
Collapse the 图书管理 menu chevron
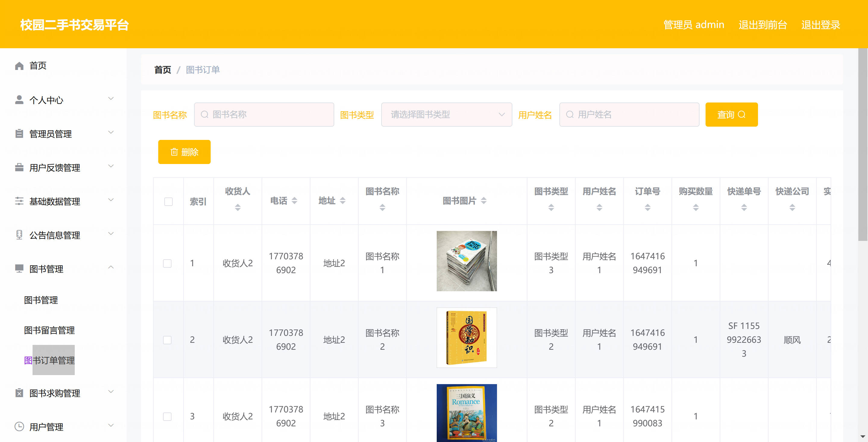pyautogui.click(x=111, y=267)
